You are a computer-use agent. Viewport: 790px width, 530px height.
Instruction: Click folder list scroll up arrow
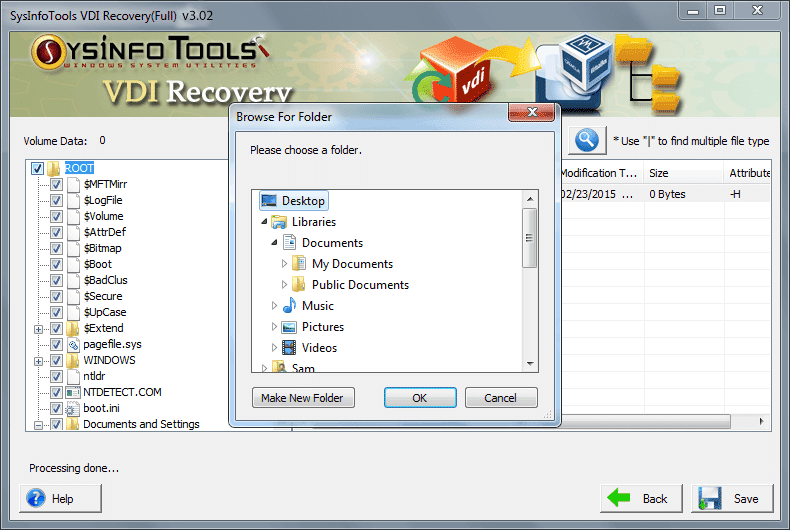530,199
